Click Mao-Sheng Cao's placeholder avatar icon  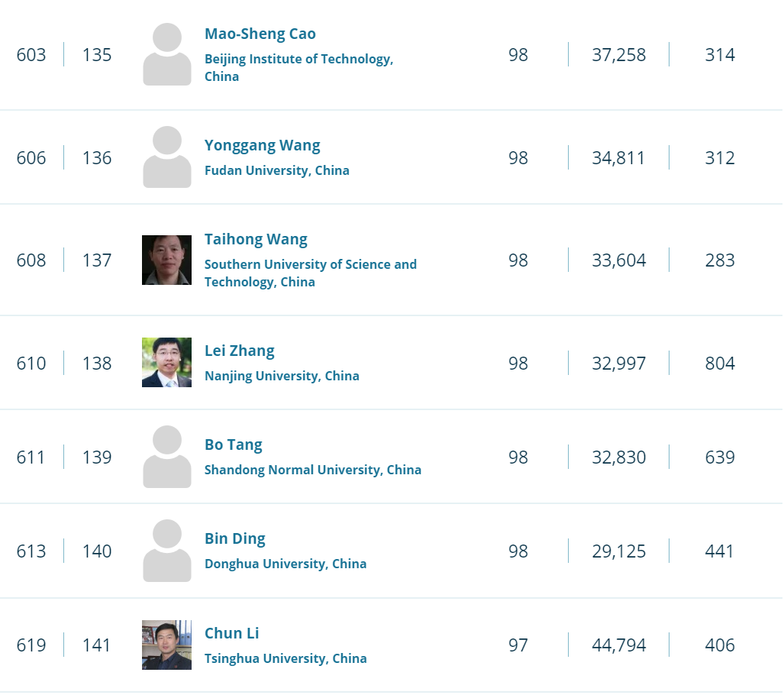coord(166,55)
